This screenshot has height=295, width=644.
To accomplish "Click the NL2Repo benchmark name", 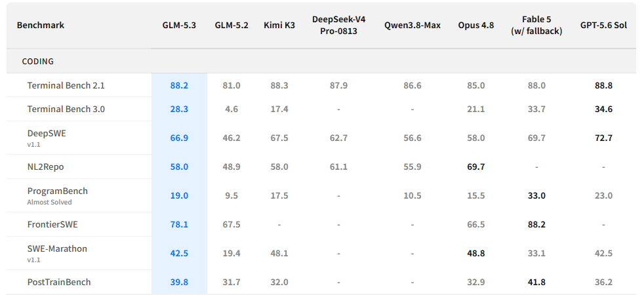I will pos(46,167).
